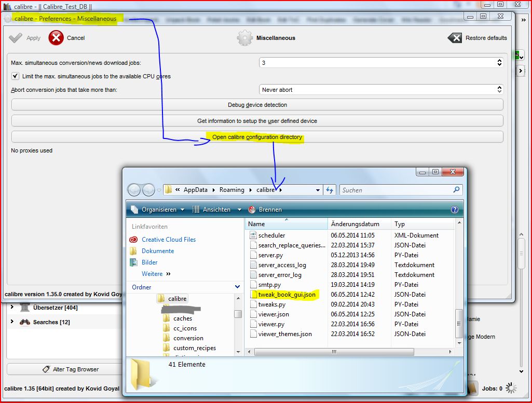Click Get information to setup user defined device
This screenshot has width=532, height=403.
[x=257, y=121]
